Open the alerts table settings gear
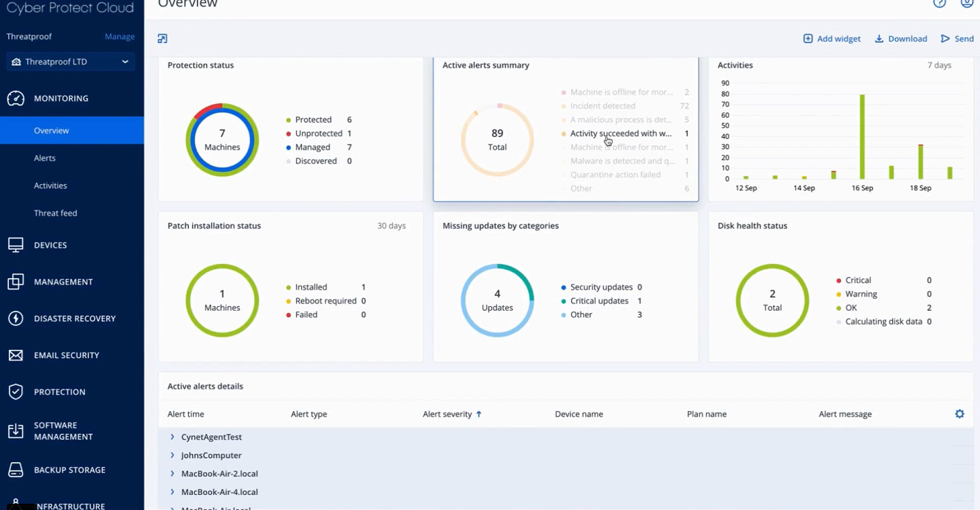The height and width of the screenshot is (510, 980). (x=960, y=414)
